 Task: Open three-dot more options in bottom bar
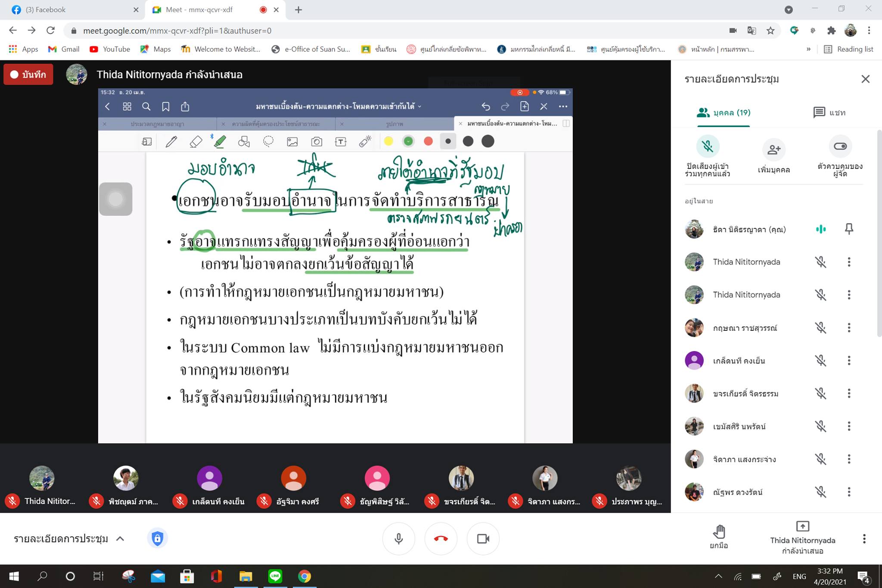click(x=864, y=539)
